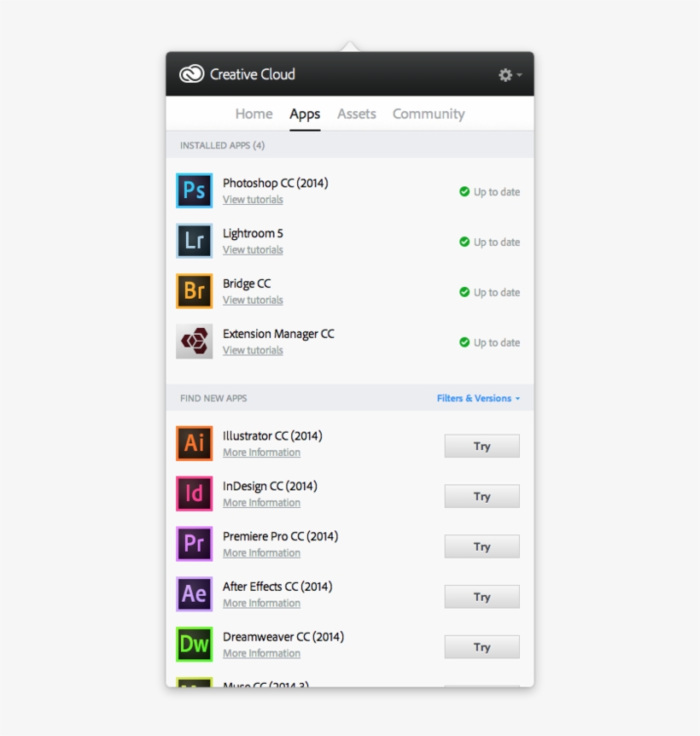This screenshot has height=736, width=700.
Task: Try Premiere Pro CC (2014)
Action: (481, 546)
